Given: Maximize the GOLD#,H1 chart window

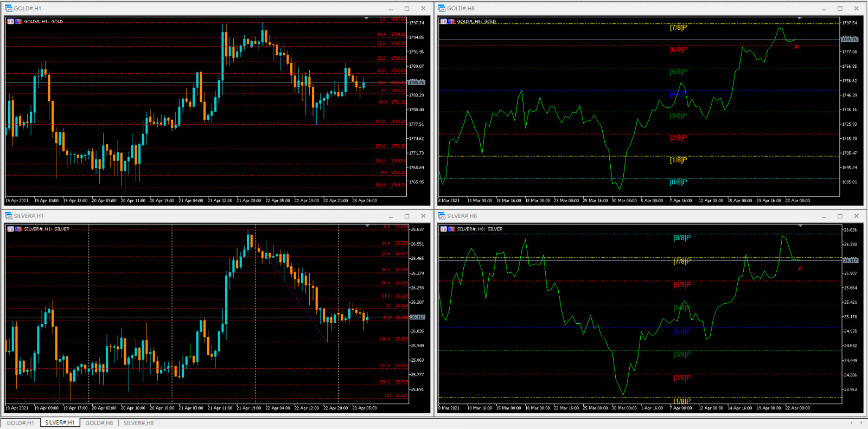Looking at the screenshot, I should (407, 8).
